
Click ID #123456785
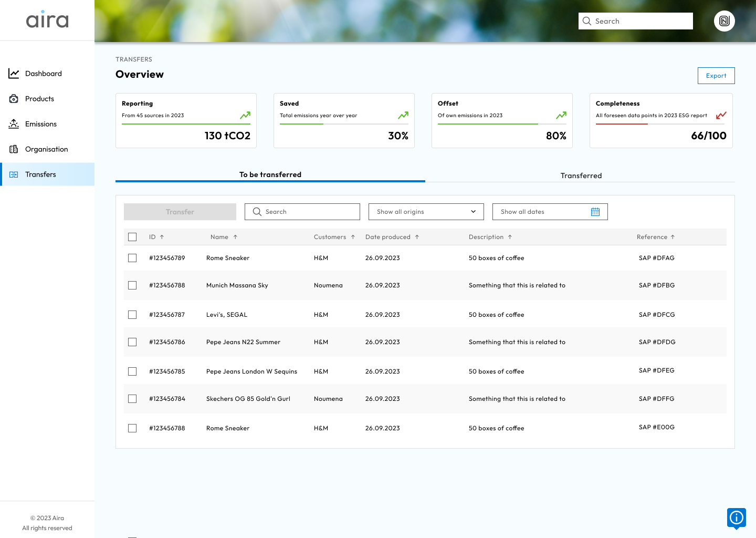167,371
